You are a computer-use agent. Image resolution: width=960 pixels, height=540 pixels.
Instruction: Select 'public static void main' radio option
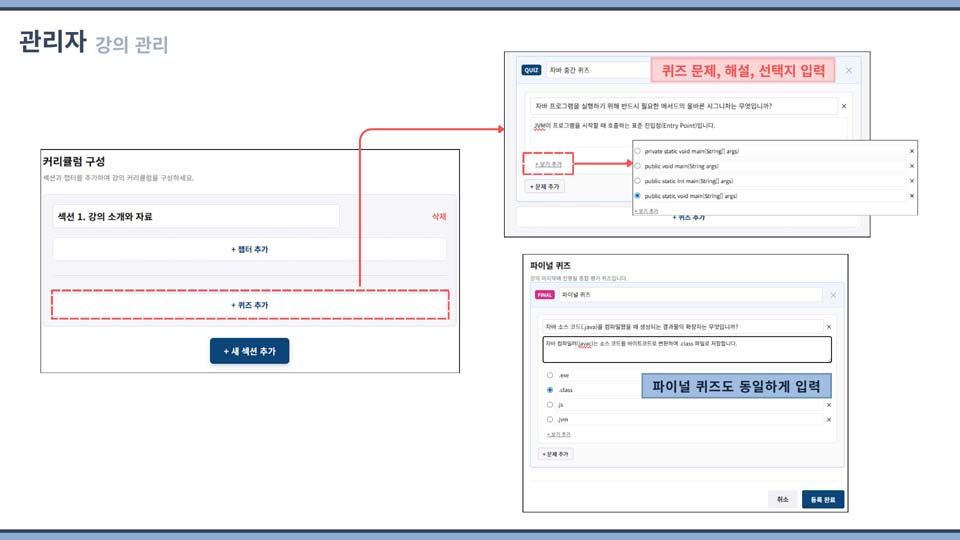point(638,196)
